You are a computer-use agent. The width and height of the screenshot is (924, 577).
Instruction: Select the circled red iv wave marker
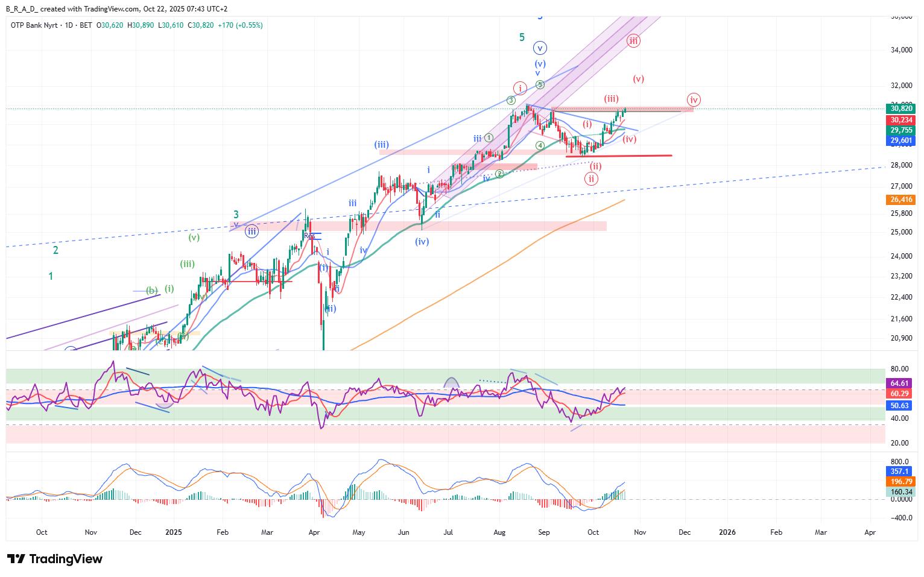coord(694,99)
